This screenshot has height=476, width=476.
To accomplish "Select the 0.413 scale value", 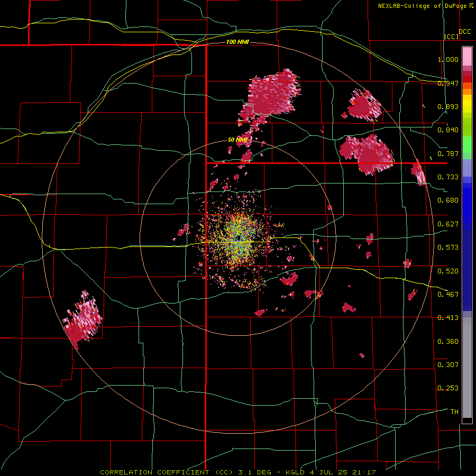I will pyautogui.click(x=448, y=318).
